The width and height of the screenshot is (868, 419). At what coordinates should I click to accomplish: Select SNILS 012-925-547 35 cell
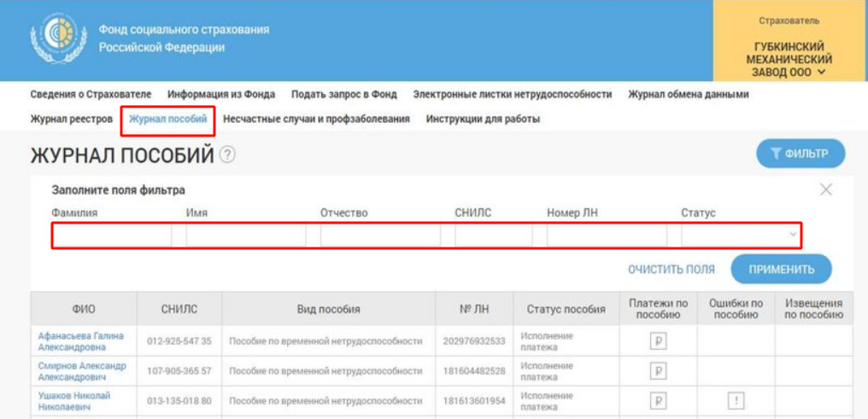[x=179, y=341]
